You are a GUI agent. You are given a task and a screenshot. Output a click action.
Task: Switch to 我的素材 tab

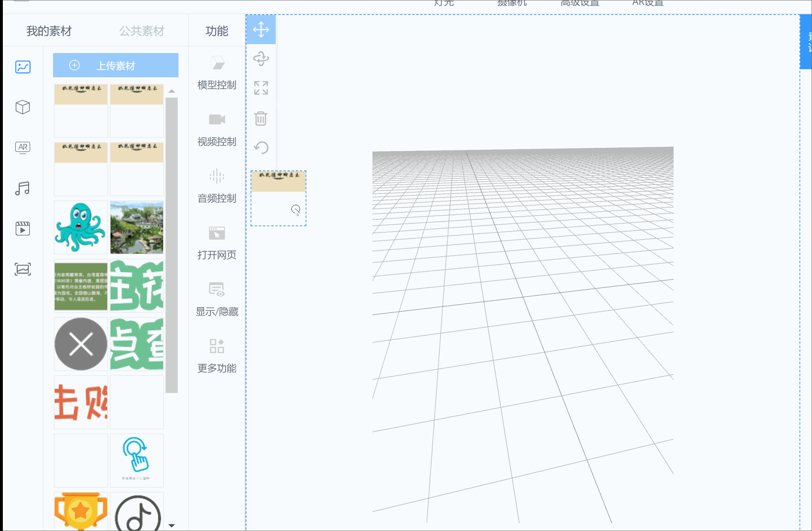click(49, 31)
